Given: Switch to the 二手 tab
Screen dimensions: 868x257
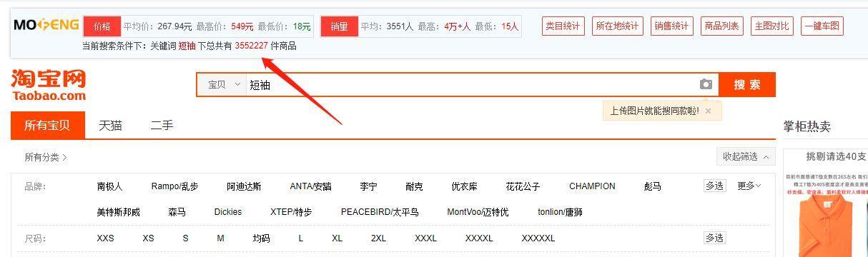Looking at the screenshot, I should [162, 126].
